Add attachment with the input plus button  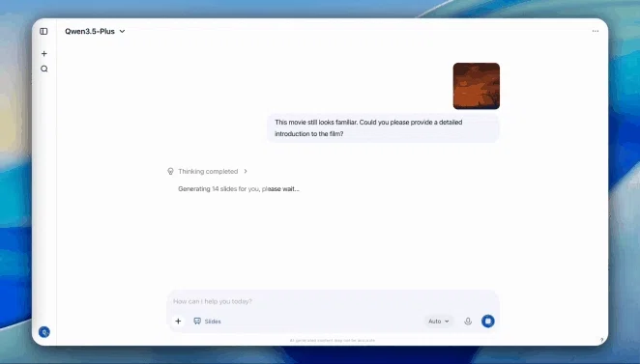[x=178, y=322]
